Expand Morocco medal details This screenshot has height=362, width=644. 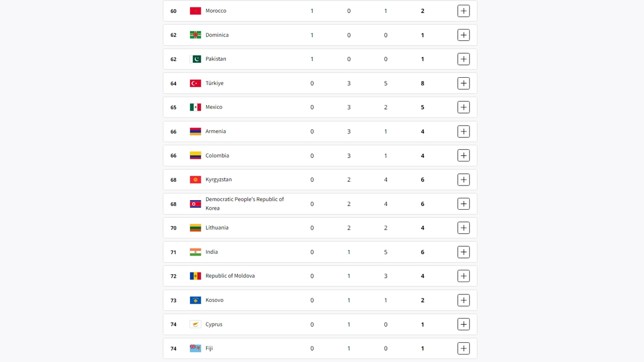coord(463,11)
